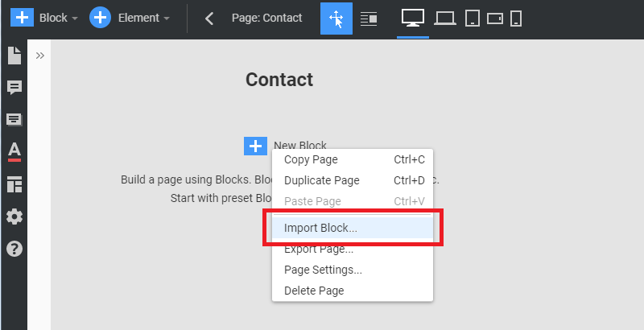Open the settings gear in sidebar
The height and width of the screenshot is (330, 644).
14,217
